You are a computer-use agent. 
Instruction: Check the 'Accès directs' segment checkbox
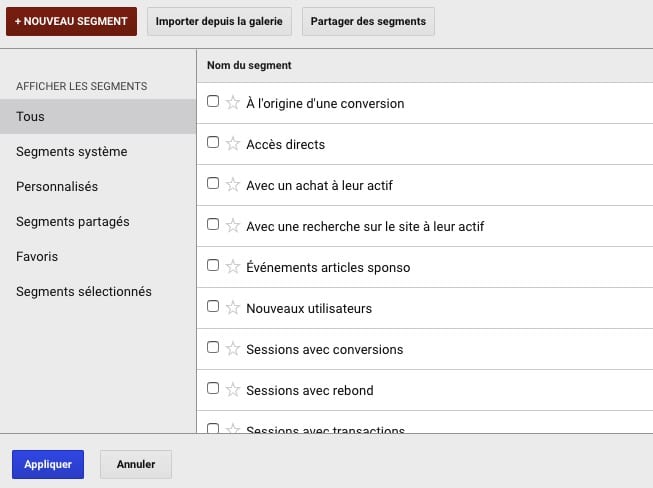point(212,143)
